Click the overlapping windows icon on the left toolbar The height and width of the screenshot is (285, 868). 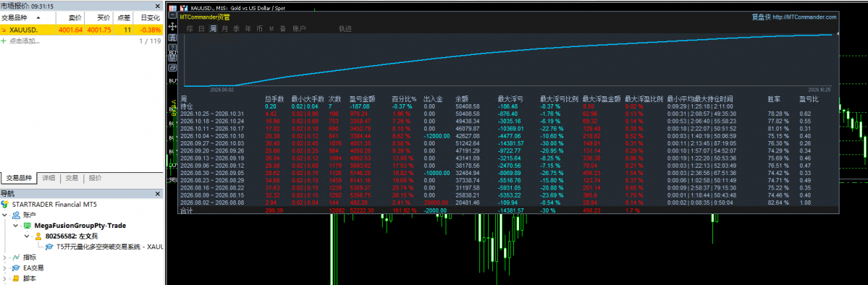172,67
